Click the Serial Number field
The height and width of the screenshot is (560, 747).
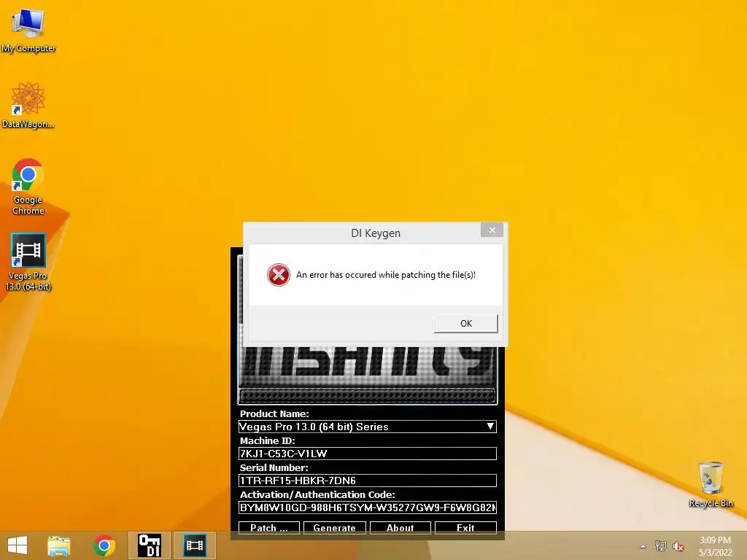coord(368,481)
